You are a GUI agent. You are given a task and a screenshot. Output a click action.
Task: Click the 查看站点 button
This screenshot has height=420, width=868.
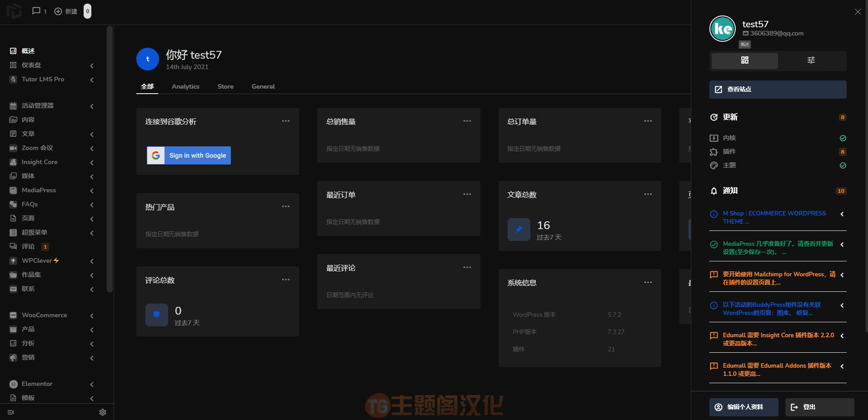pyautogui.click(x=778, y=90)
